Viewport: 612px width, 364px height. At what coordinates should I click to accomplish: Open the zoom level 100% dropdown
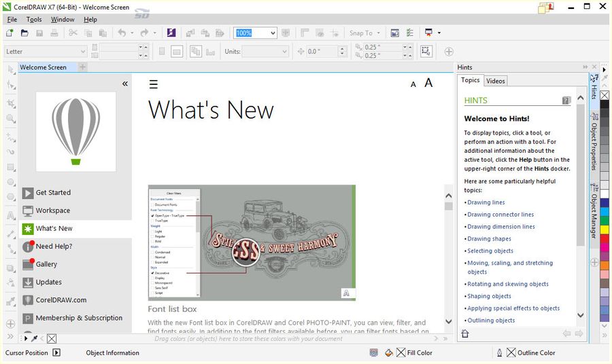pos(273,33)
